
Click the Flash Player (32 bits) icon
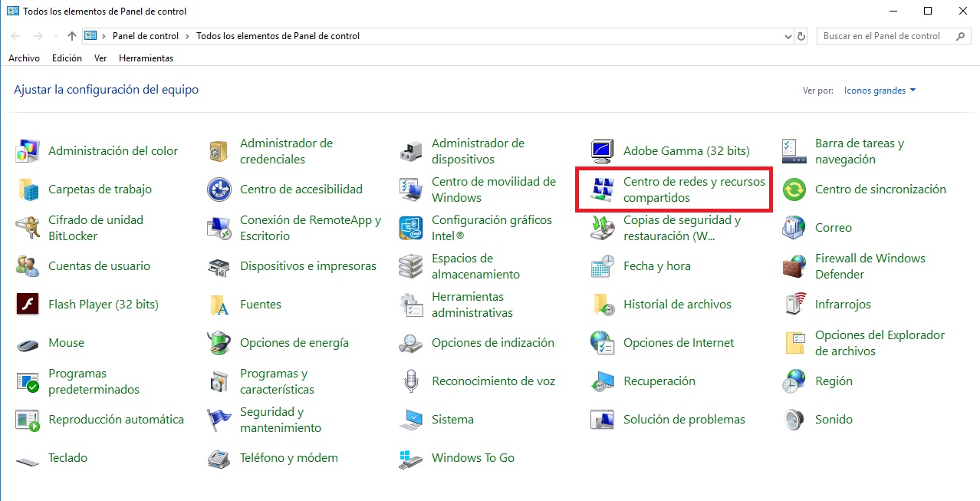point(28,305)
